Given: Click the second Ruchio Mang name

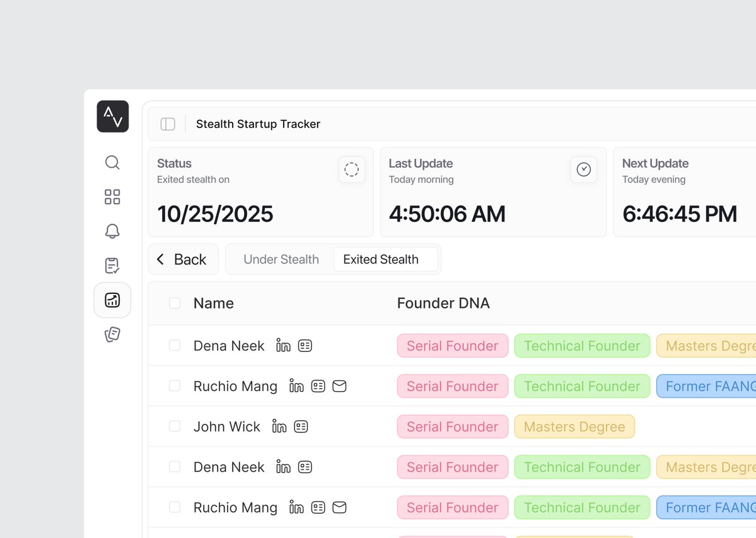Looking at the screenshot, I should 235,508.
